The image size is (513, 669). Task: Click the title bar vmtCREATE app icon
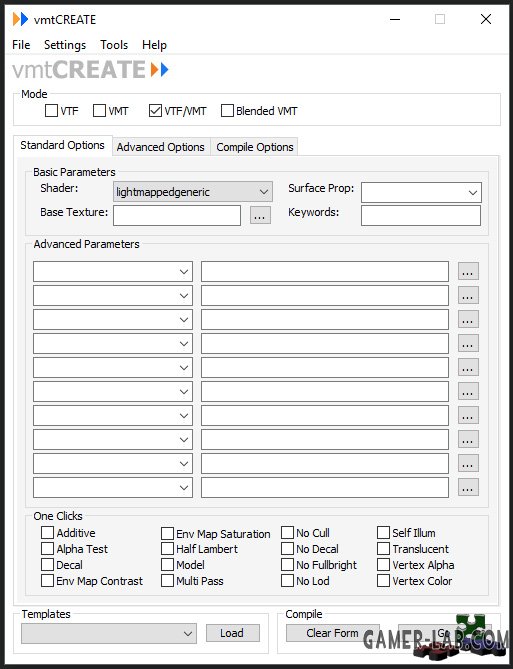click(20, 19)
